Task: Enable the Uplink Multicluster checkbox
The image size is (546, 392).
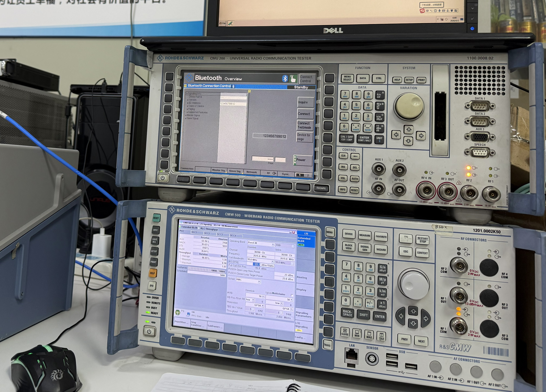Action: tap(292, 295)
